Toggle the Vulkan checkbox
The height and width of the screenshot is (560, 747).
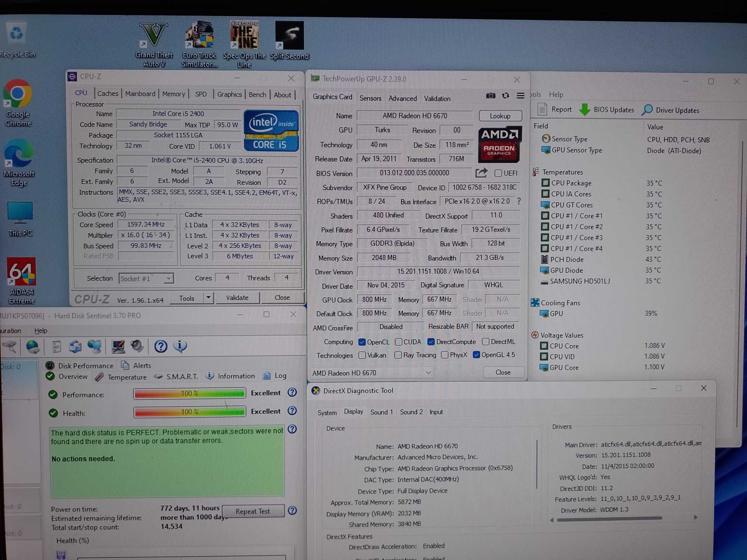pyautogui.click(x=362, y=355)
